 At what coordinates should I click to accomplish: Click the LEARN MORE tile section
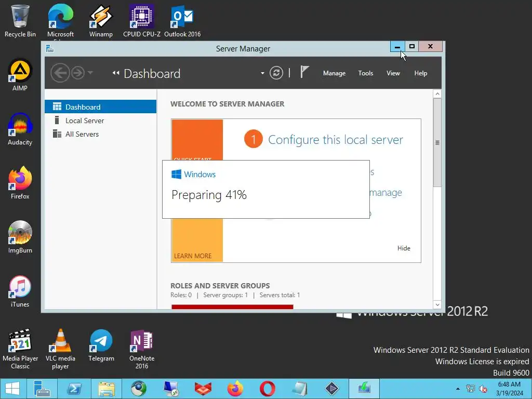click(197, 240)
